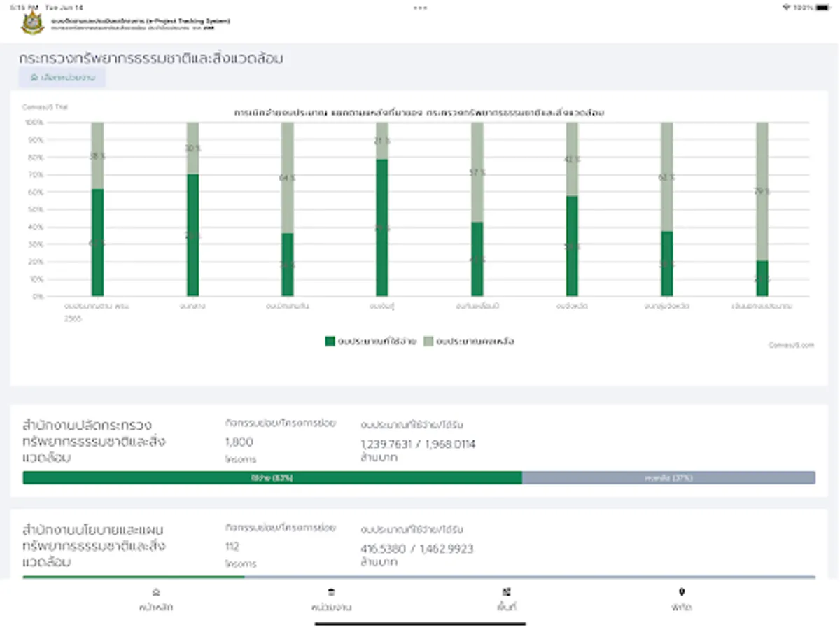The height and width of the screenshot is (630, 840).
Task: Click the light bar segment labeled 79%
Action: [762, 191]
